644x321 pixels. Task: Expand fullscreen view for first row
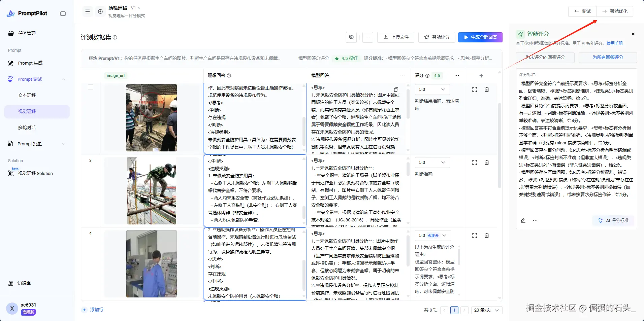pos(475,90)
